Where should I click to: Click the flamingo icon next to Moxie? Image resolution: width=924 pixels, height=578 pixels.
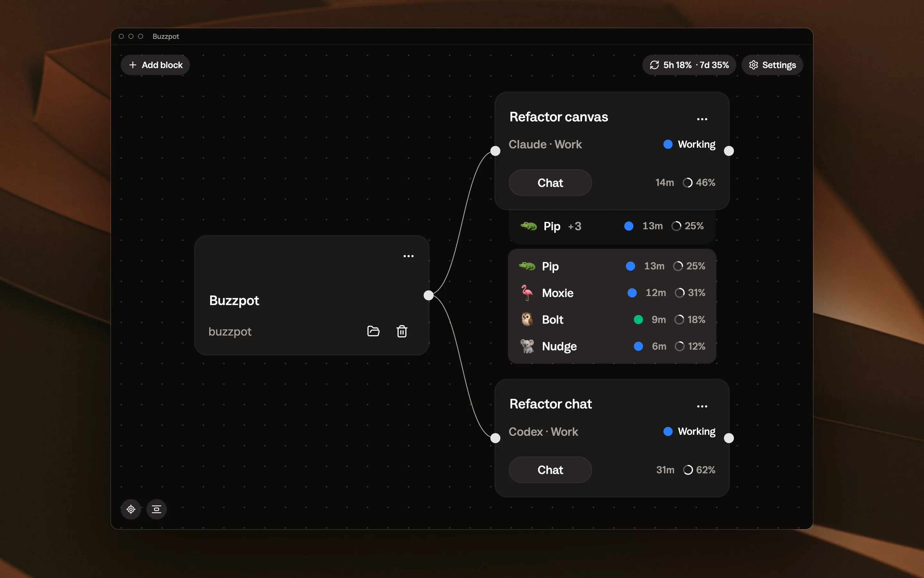[x=527, y=293]
